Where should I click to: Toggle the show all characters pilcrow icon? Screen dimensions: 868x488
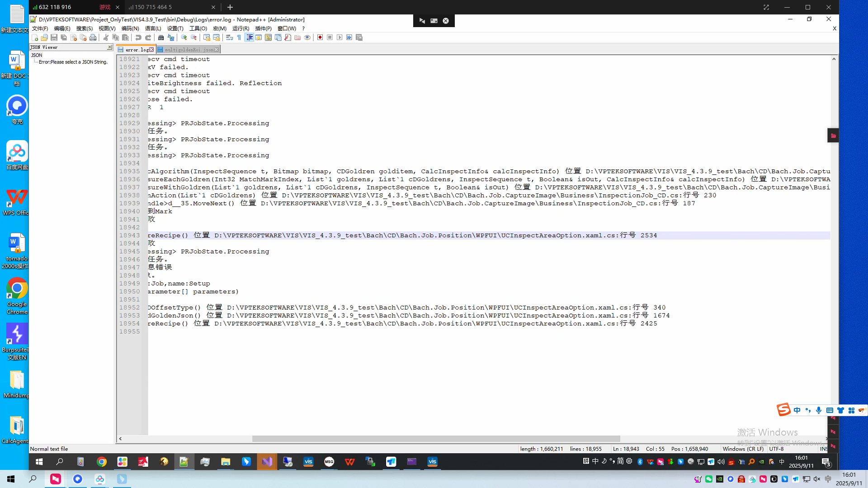(239, 38)
